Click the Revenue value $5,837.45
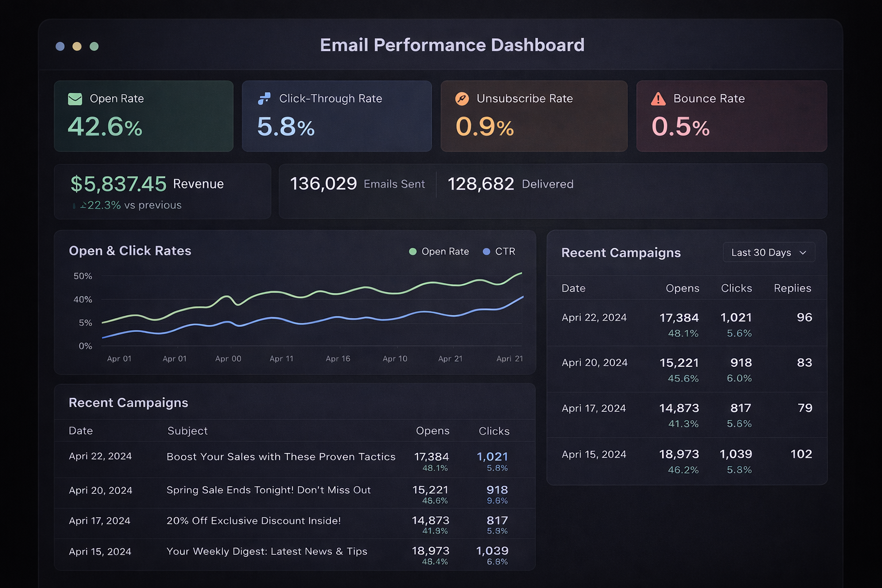Screen dimensions: 882x588 pyautogui.click(x=118, y=184)
